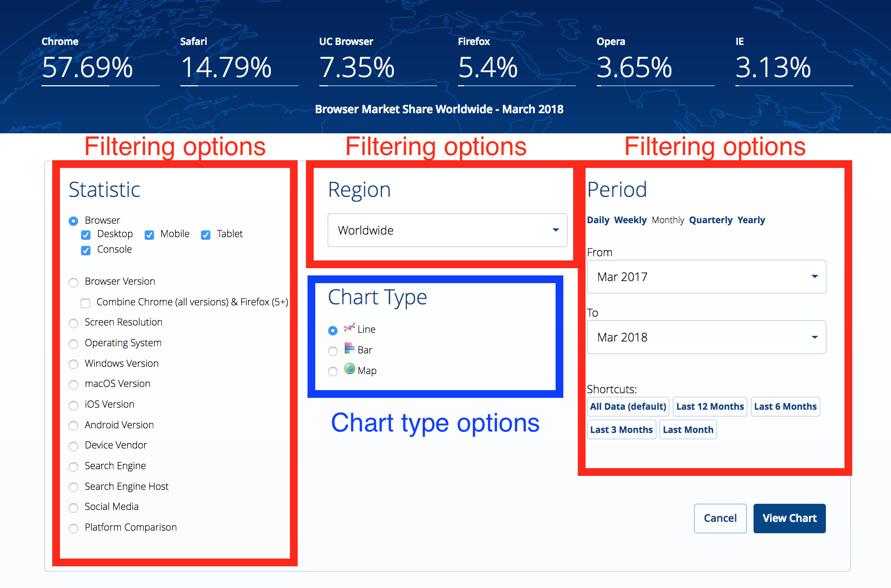Click Opera 3.65% market share stat
This screenshot has height=588, width=891.
click(x=655, y=60)
